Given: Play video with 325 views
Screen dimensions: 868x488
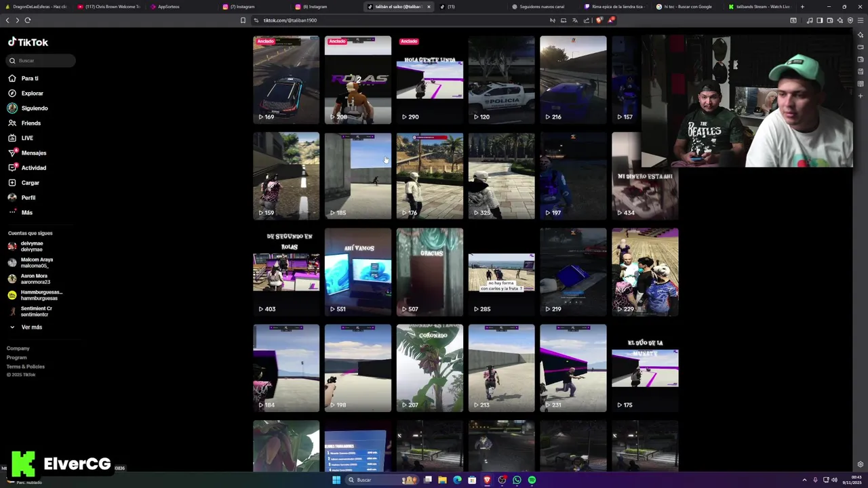Looking at the screenshot, I should 502,176.
